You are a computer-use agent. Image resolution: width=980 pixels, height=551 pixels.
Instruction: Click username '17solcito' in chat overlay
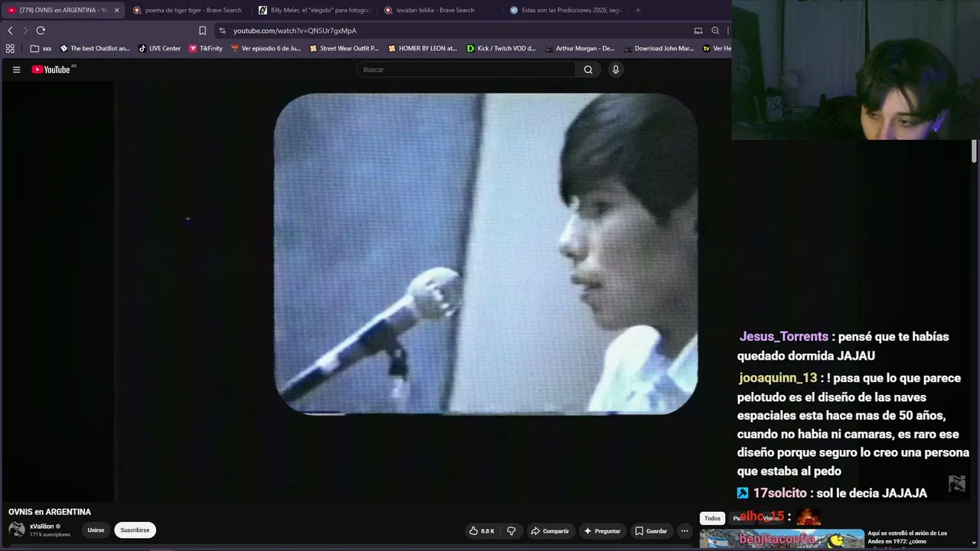coord(780,494)
